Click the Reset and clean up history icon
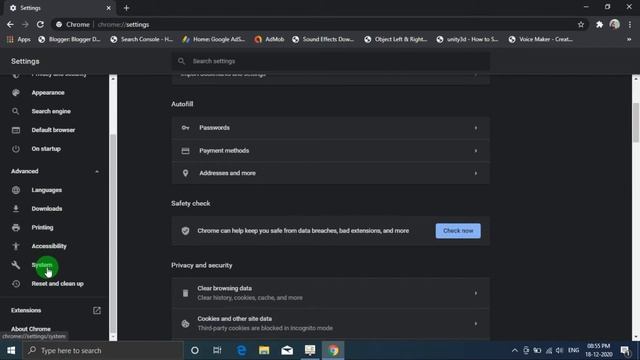 16,284
